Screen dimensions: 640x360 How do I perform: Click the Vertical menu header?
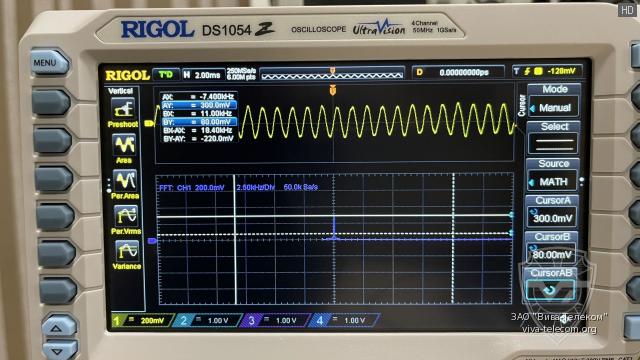120,91
